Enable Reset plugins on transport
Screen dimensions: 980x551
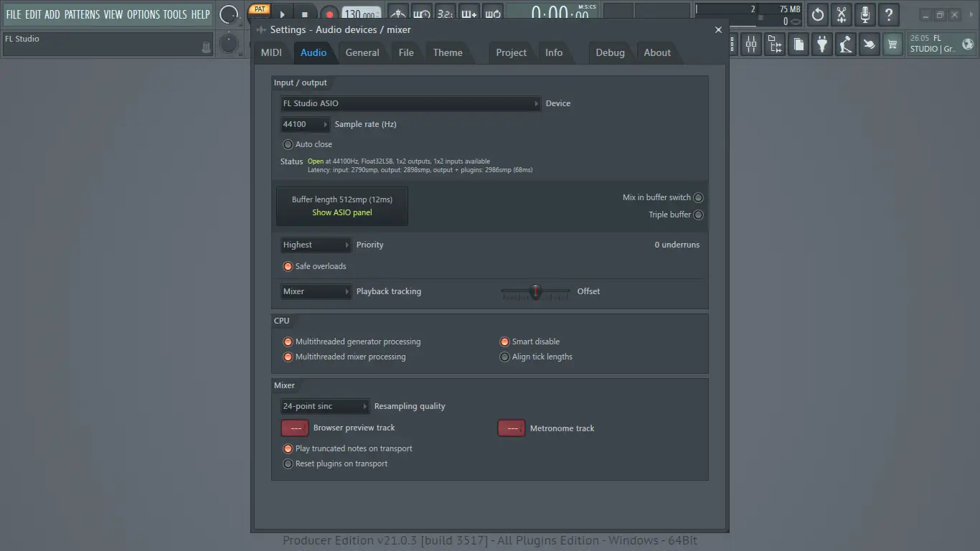click(288, 463)
